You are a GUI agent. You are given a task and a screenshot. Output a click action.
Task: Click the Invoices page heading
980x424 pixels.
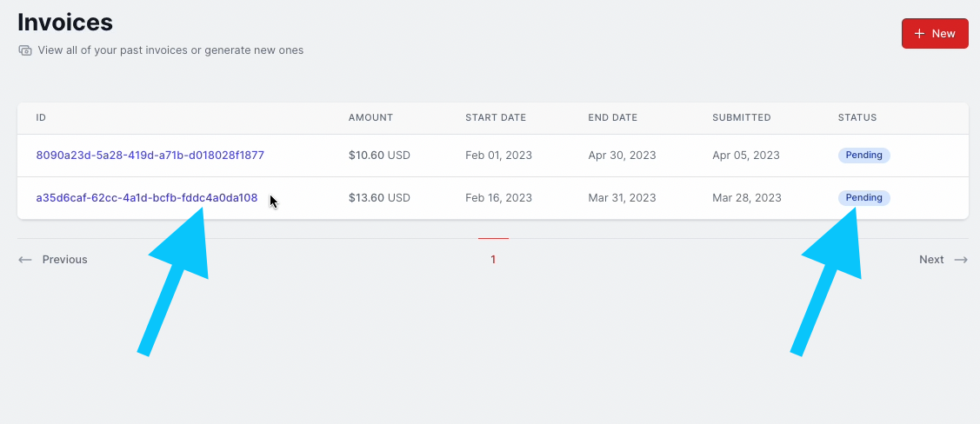pos(65,23)
